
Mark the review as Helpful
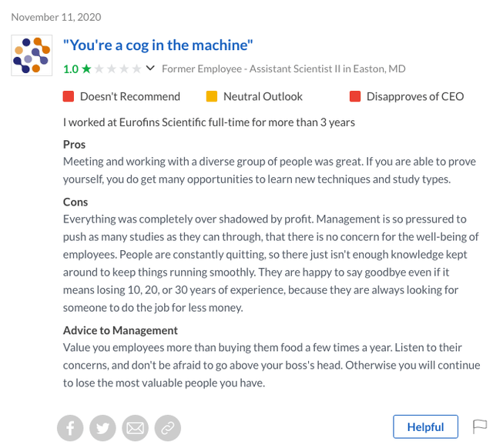425,426
